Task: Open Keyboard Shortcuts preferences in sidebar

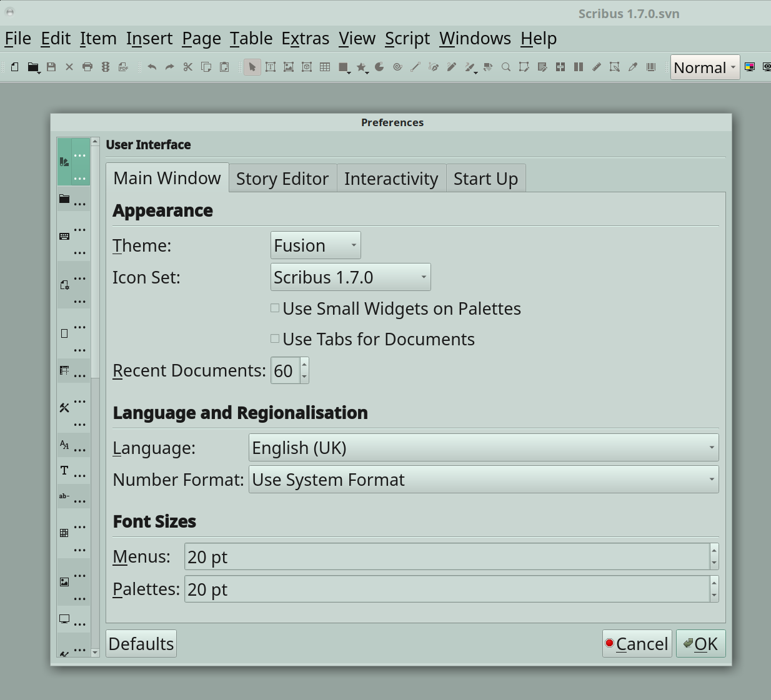Action: pyautogui.click(x=65, y=237)
